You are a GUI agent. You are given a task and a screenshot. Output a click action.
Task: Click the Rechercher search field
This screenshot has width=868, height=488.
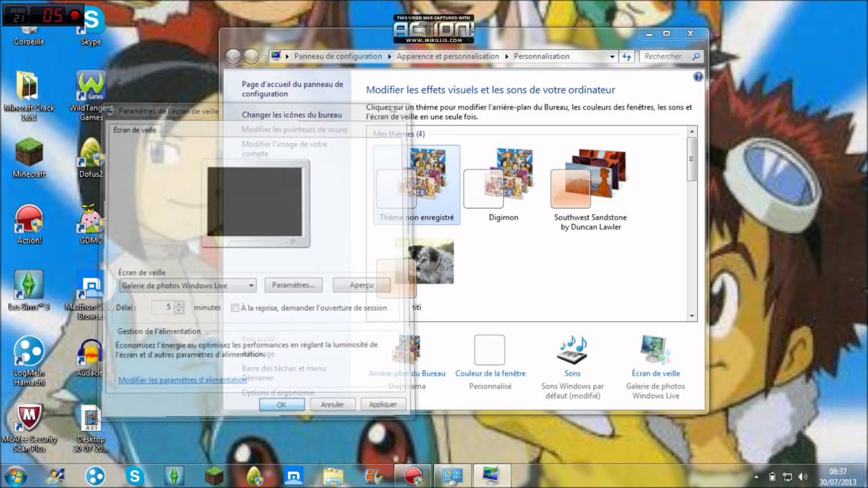click(x=671, y=57)
